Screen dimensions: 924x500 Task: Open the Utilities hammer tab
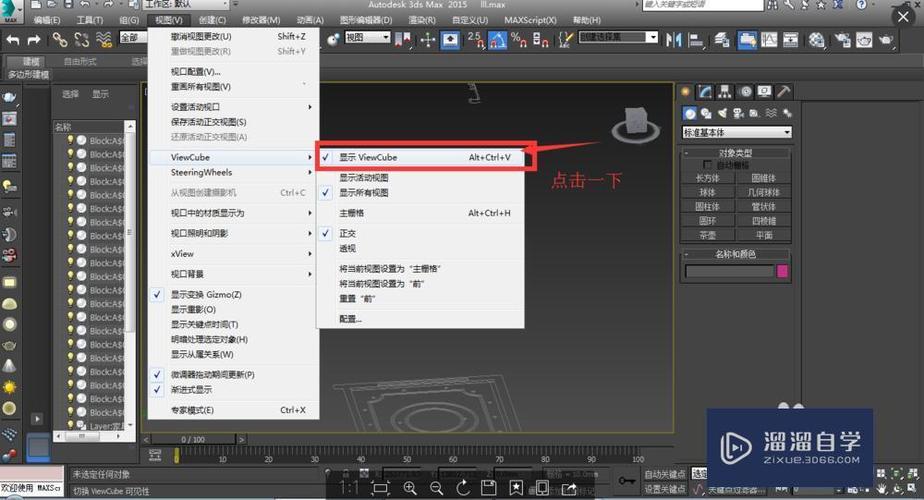783,91
